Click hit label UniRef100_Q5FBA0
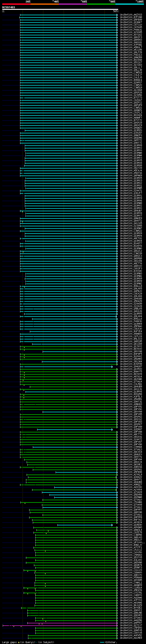The height and width of the screenshot is (644, 146). pyautogui.click(x=131, y=326)
